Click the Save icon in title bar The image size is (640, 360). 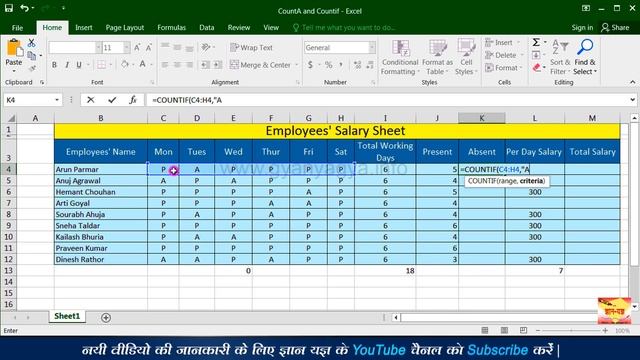[x=9, y=8]
